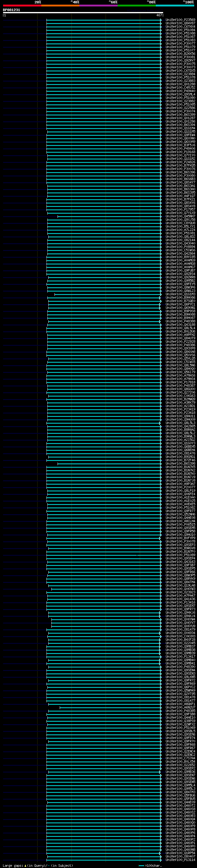Open the UniRef100_P51088 entry

(180, 33)
